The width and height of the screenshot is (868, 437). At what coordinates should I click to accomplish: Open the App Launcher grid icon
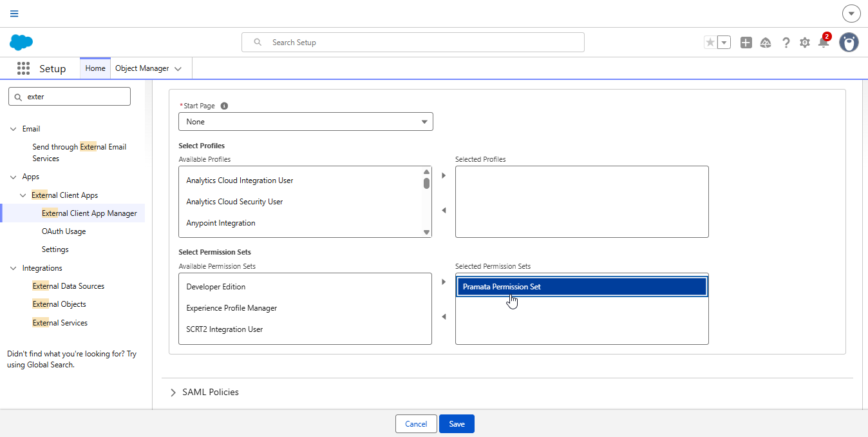click(x=24, y=68)
